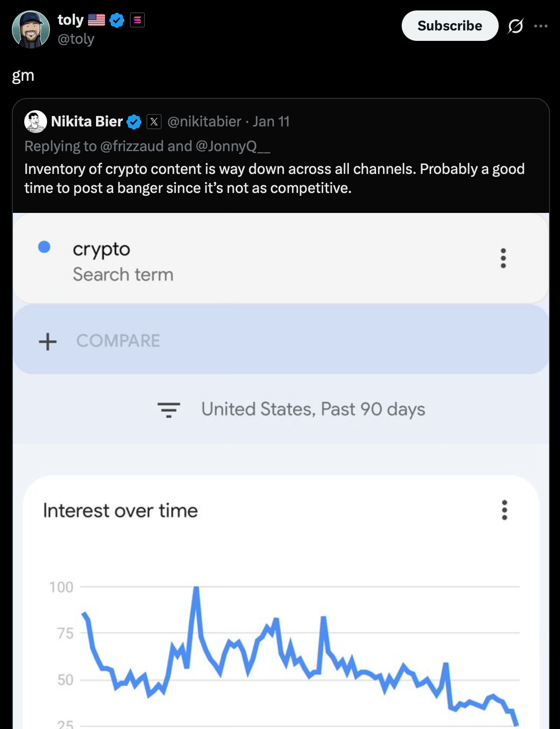560x729 pixels.
Task: Open quoted post text about crypto inventory
Action: coord(274,179)
